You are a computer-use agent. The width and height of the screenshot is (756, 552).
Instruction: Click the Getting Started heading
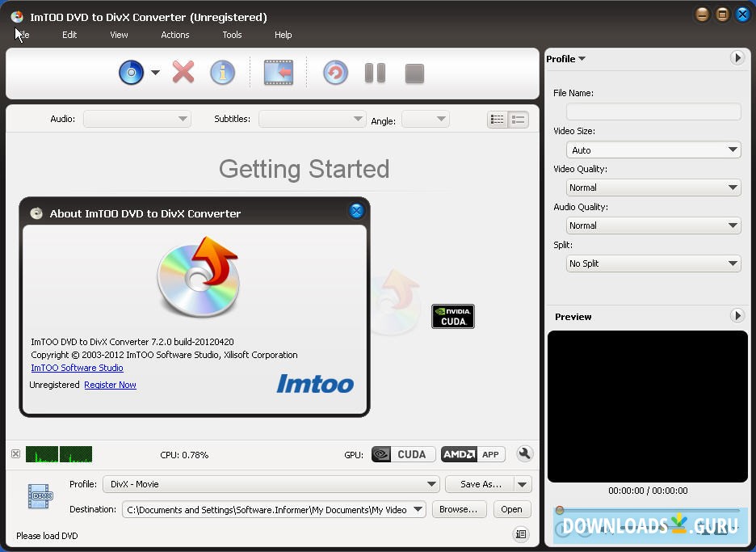pyautogui.click(x=304, y=169)
